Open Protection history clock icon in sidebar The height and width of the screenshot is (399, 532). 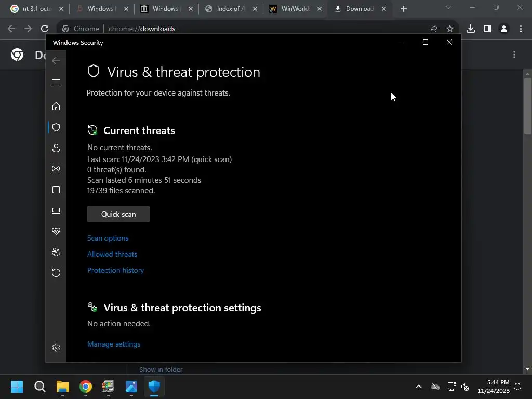pyautogui.click(x=56, y=273)
